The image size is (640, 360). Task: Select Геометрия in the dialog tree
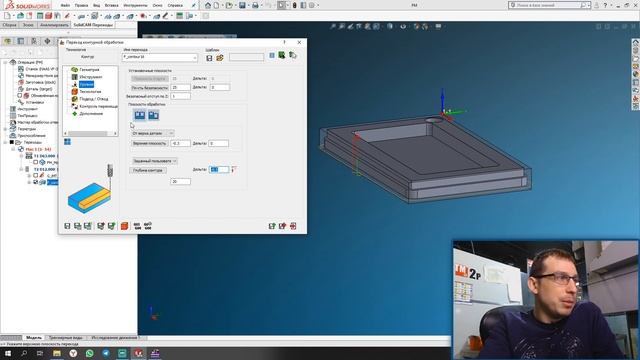coord(89,69)
